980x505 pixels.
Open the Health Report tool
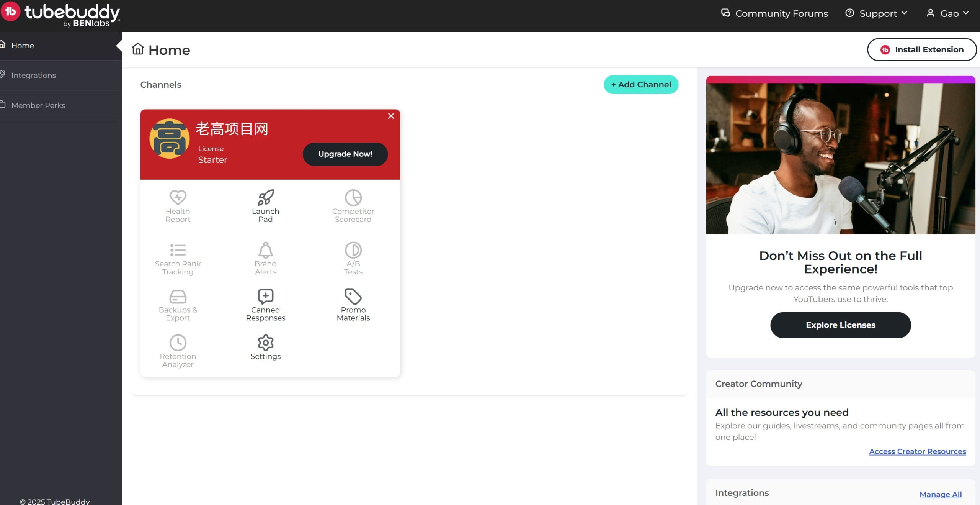click(178, 206)
